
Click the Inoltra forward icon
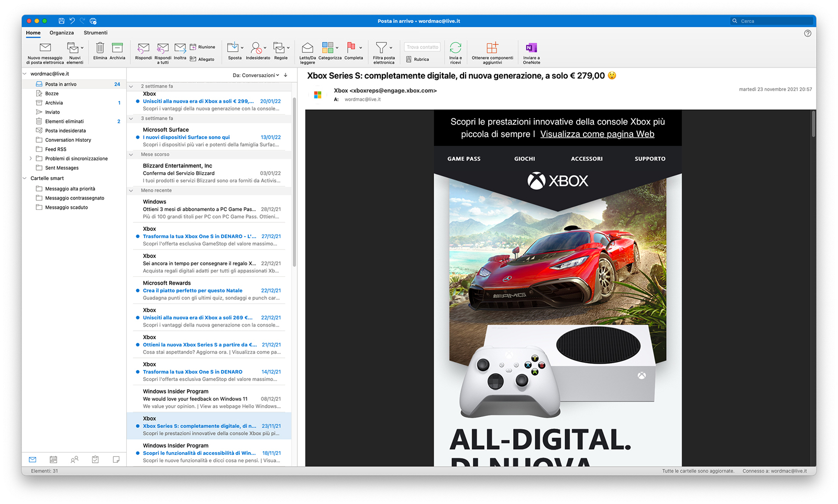click(x=180, y=48)
